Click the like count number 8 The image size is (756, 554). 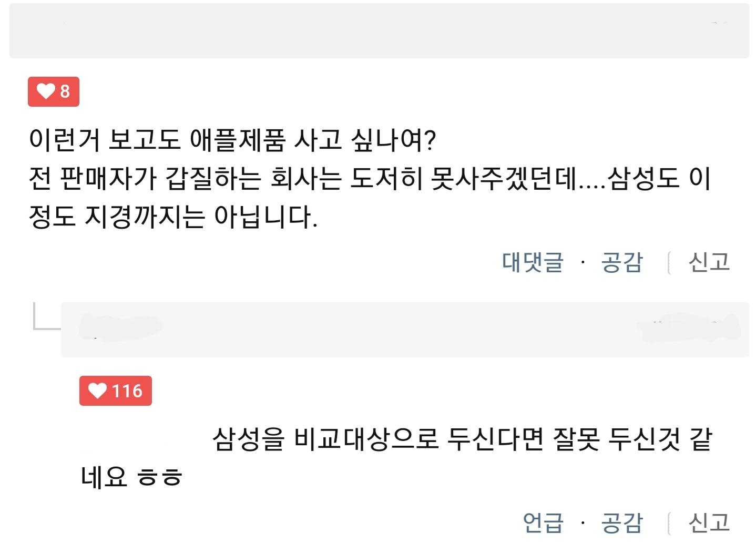click(65, 91)
